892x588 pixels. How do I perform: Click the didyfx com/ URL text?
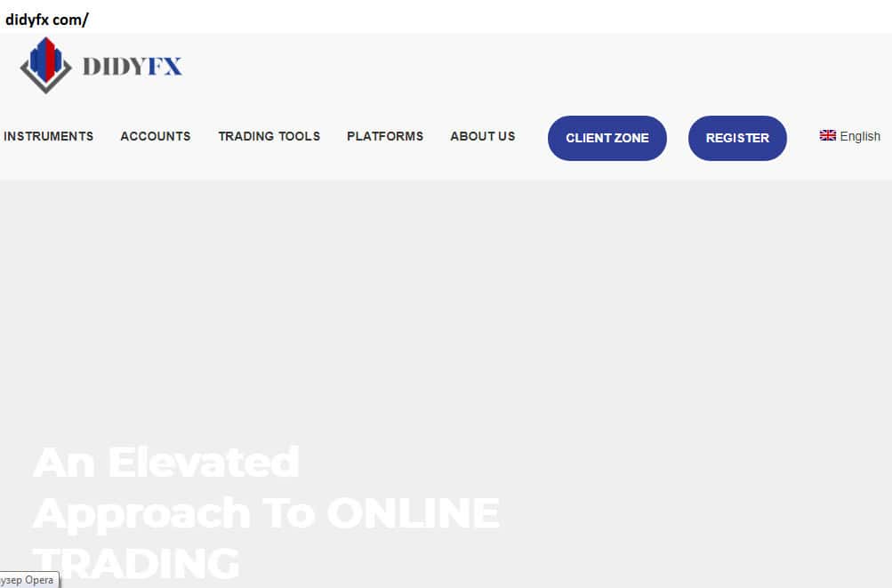coord(46,20)
